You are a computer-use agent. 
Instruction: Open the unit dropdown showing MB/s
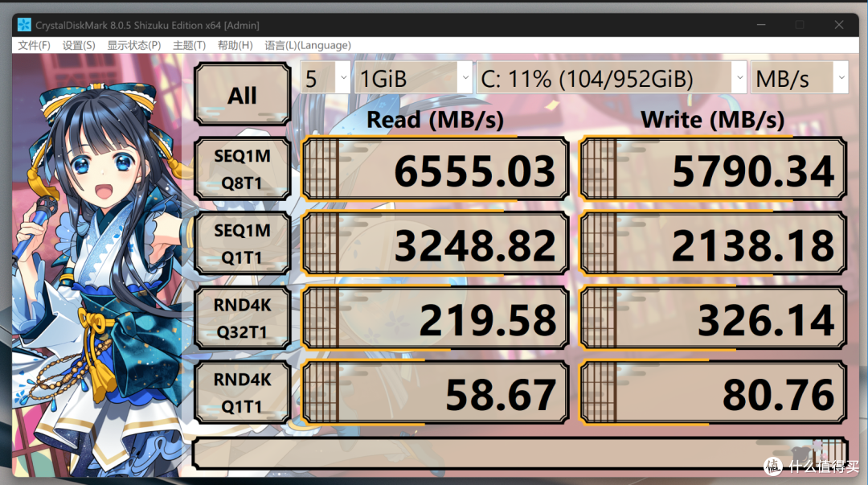(800, 78)
